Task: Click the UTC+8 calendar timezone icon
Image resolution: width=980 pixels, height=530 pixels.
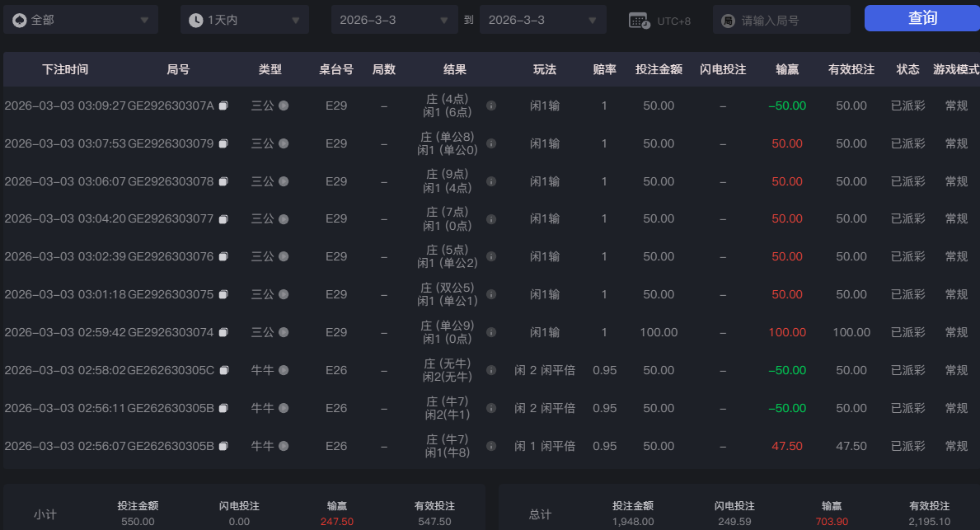Action: 640,21
